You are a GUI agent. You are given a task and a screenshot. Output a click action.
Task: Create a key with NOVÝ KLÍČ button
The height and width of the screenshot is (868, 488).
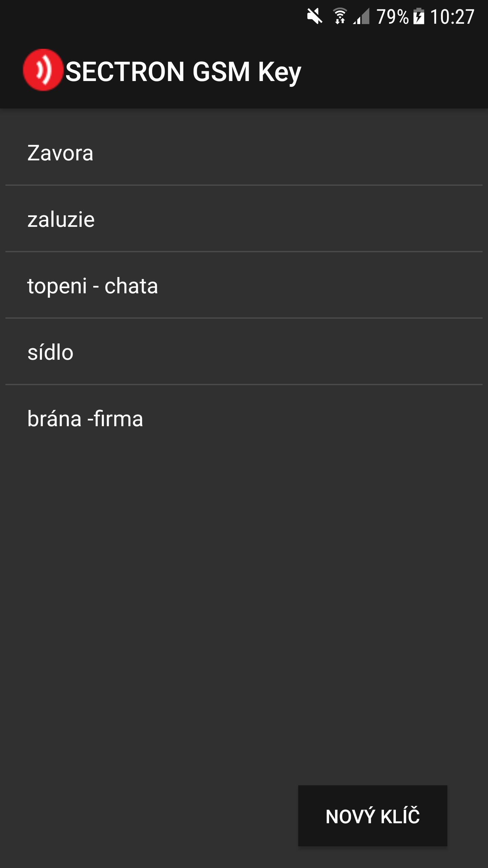373,815
